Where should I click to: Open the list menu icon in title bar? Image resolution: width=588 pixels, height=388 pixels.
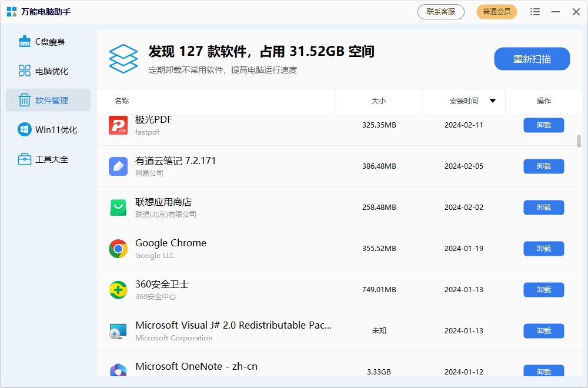tap(535, 11)
